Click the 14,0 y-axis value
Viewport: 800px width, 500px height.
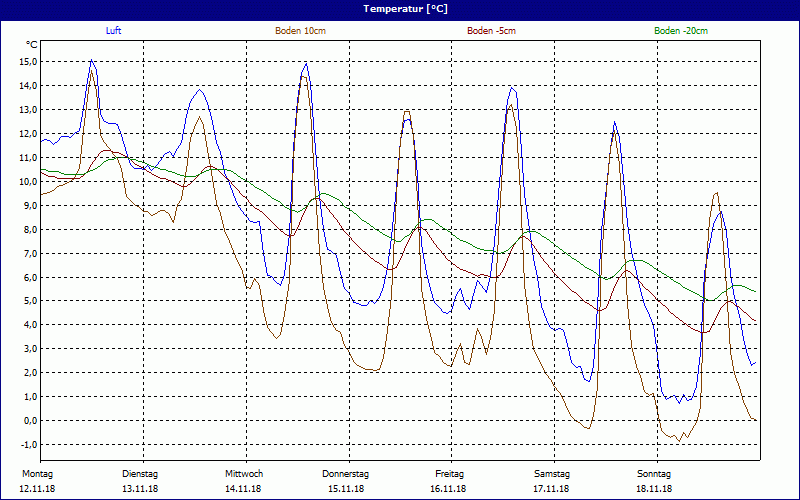(x=28, y=86)
